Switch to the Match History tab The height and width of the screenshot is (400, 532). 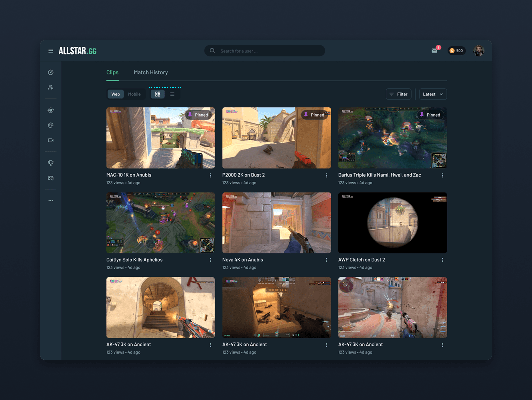(151, 72)
